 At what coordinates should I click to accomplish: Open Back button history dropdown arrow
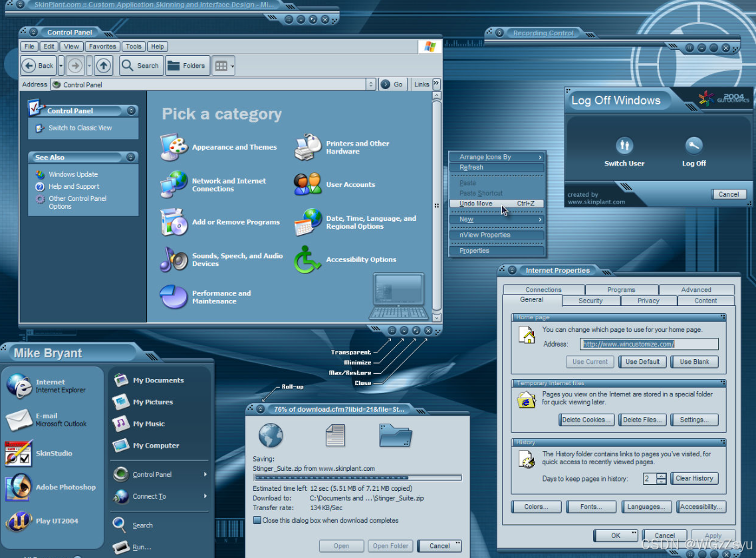61,66
